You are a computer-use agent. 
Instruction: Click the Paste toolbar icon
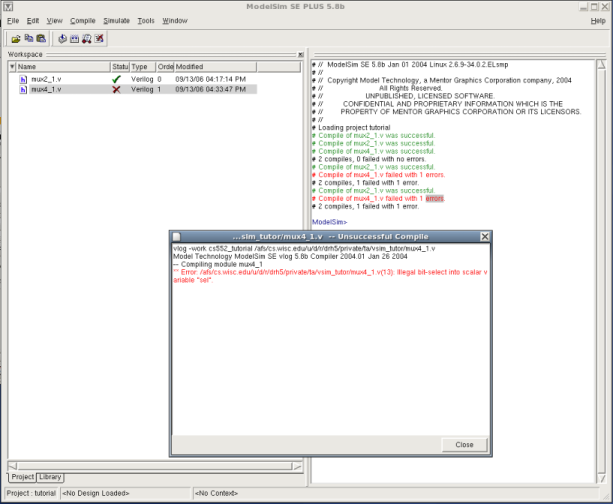[41, 38]
